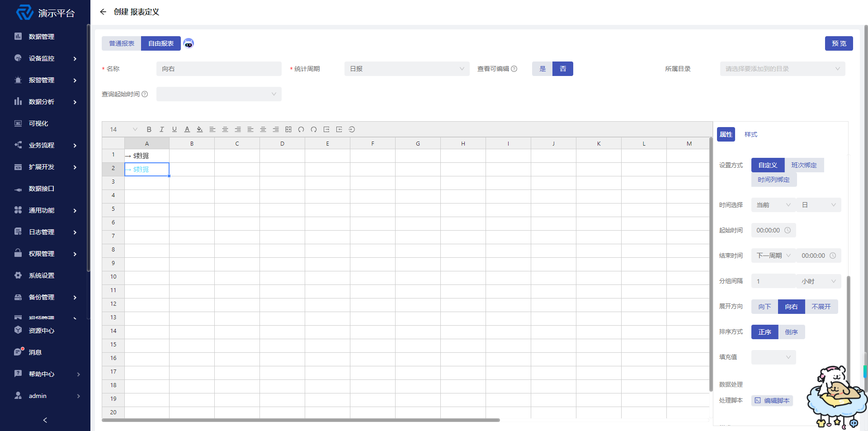Select 向下 as the expand direction
The width and height of the screenshot is (868, 431).
(x=764, y=307)
